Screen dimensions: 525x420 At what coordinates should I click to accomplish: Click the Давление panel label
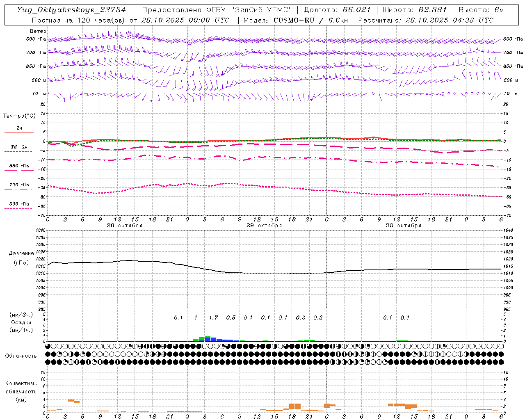pyautogui.click(x=21, y=253)
